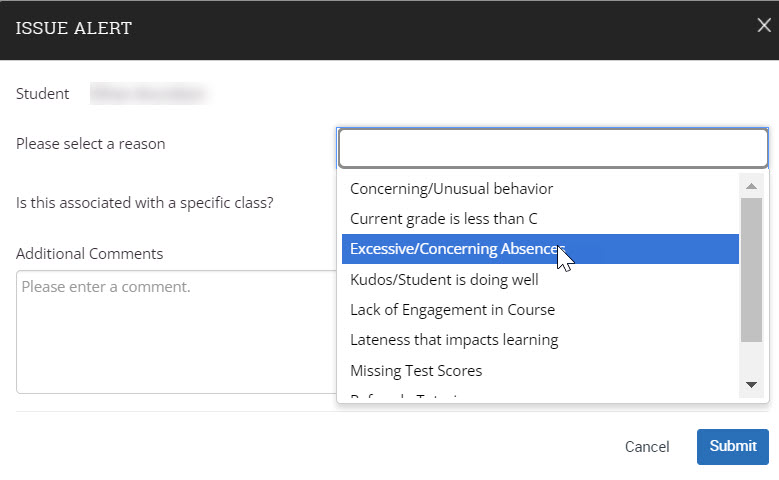
Task: Click the partially visible last list option
Action: click(540, 395)
